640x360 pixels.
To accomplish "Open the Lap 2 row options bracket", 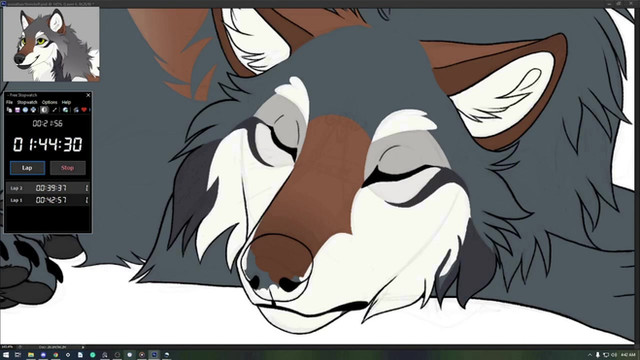I will click(87, 188).
